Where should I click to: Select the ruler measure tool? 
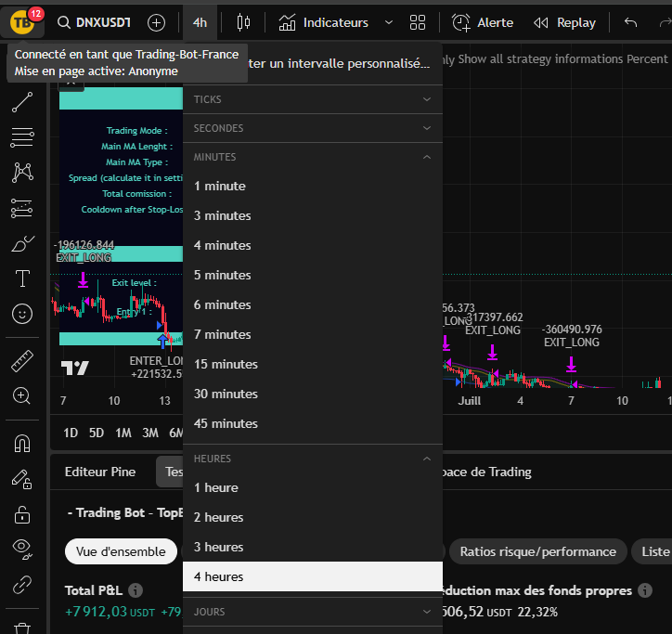pyautogui.click(x=22, y=360)
